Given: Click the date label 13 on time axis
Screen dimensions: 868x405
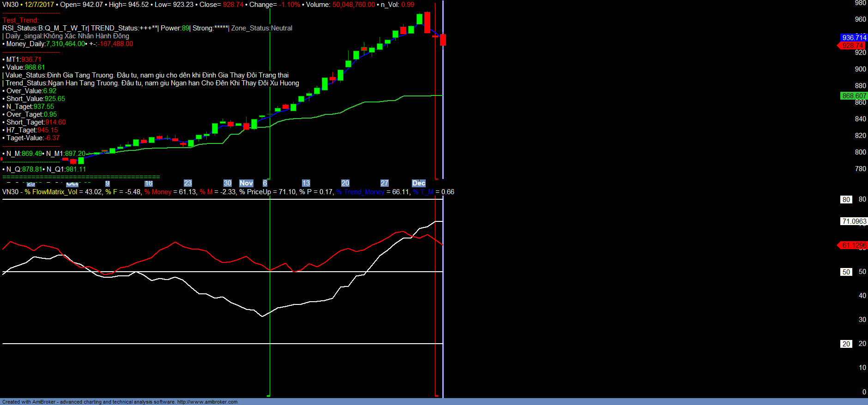Looking at the screenshot, I should coord(306,183).
